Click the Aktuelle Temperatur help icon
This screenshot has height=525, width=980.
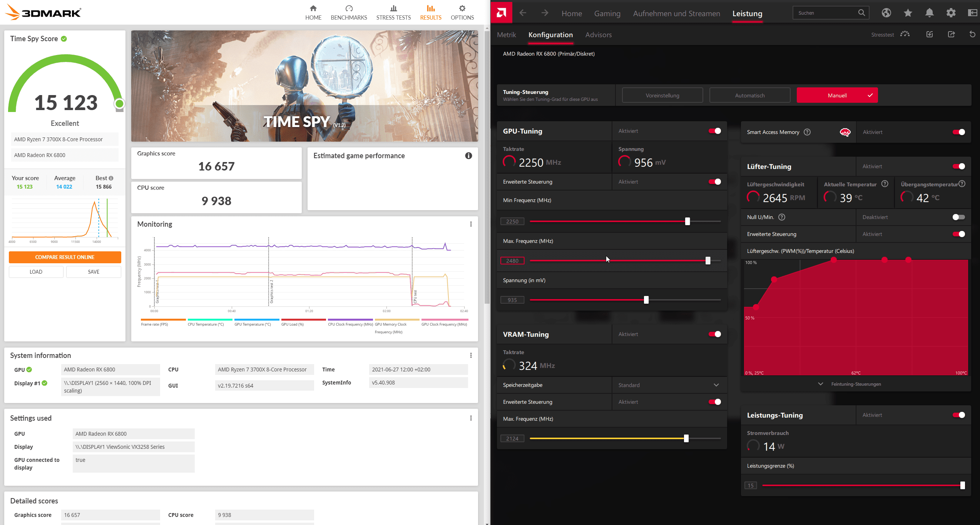885,184
